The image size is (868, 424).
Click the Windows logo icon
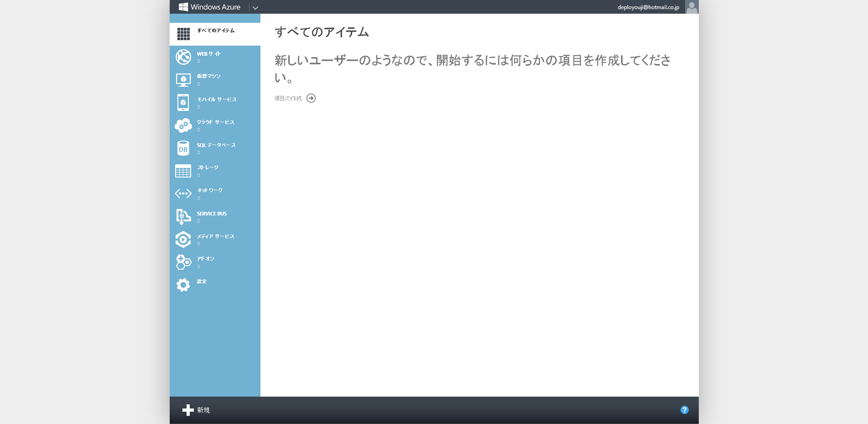click(183, 7)
